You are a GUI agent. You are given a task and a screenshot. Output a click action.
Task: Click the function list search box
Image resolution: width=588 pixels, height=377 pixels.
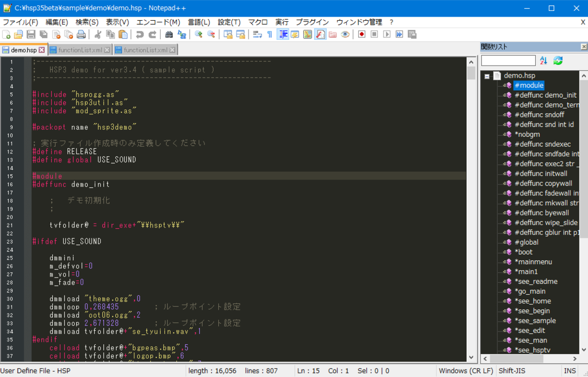pos(508,60)
